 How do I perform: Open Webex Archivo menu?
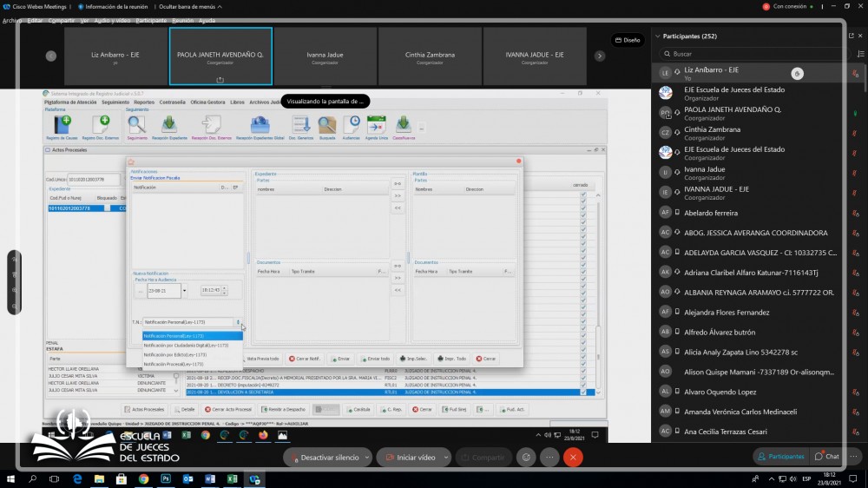click(x=12, y=21)
